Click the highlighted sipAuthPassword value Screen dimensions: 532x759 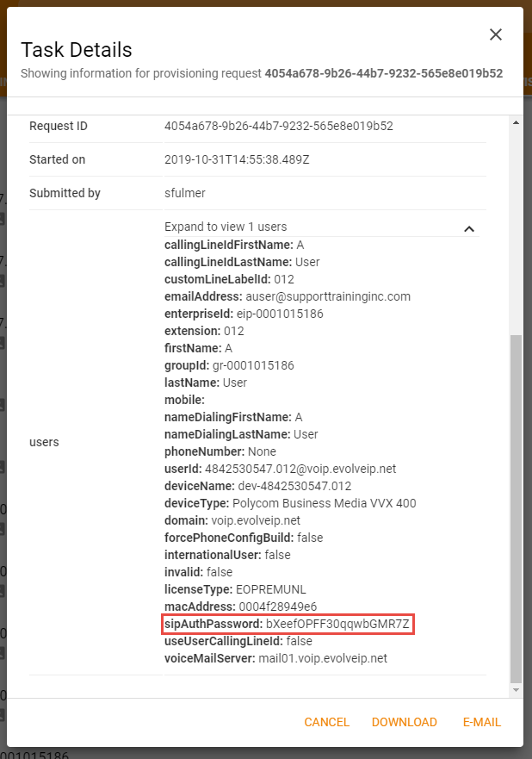click(337, 624)
